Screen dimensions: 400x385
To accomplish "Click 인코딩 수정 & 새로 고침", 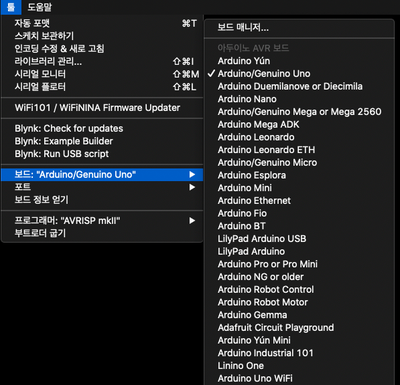I will pyautogui.click(x=102, y=49).
